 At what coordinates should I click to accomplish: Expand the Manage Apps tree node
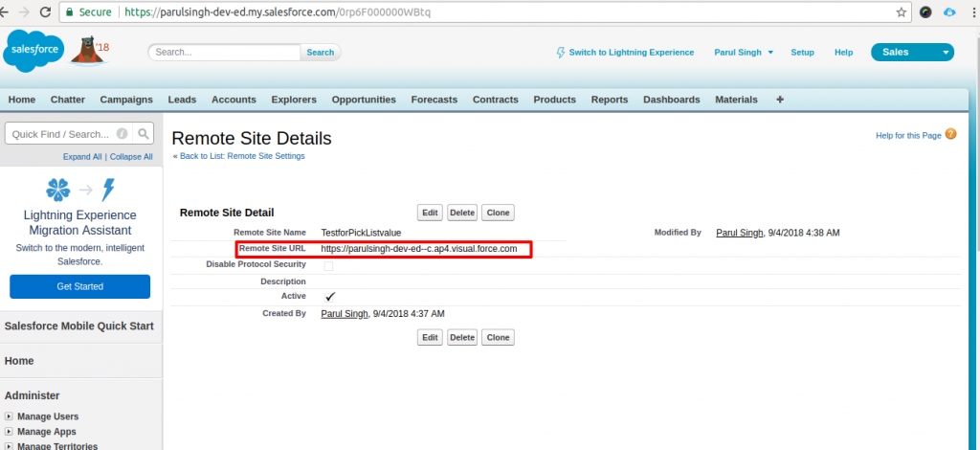pos(10,432)
